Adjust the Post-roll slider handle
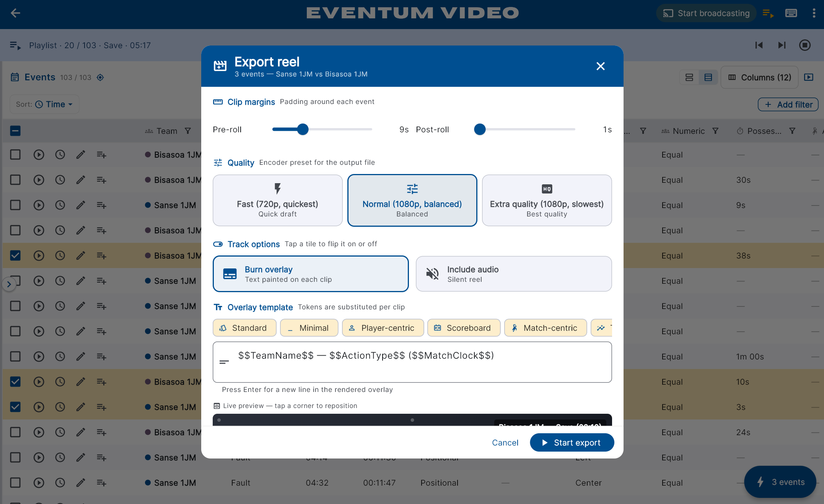The width and height of the screenshot is (824, 504). pos(480,129)
